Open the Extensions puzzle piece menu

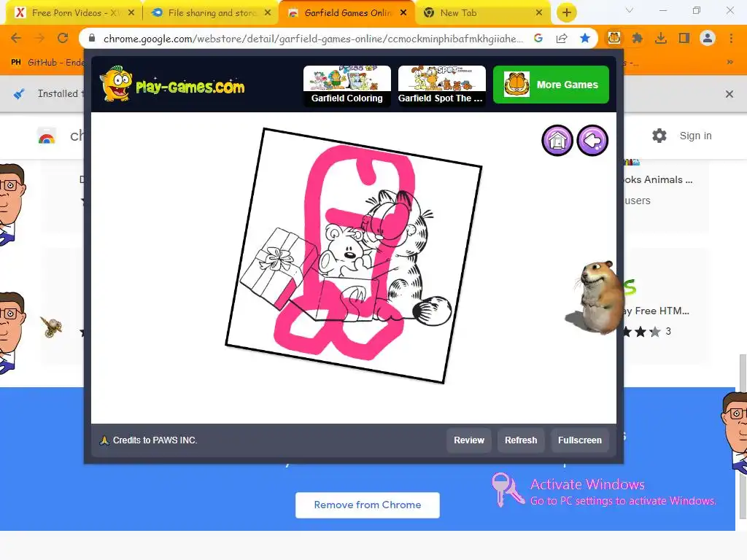coord(638,38)
